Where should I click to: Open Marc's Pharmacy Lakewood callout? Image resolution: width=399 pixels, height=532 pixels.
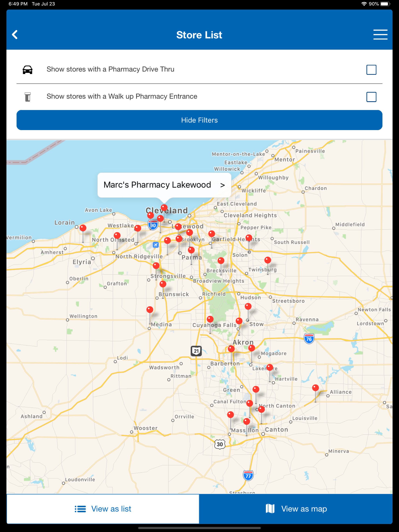coord(164,185)
